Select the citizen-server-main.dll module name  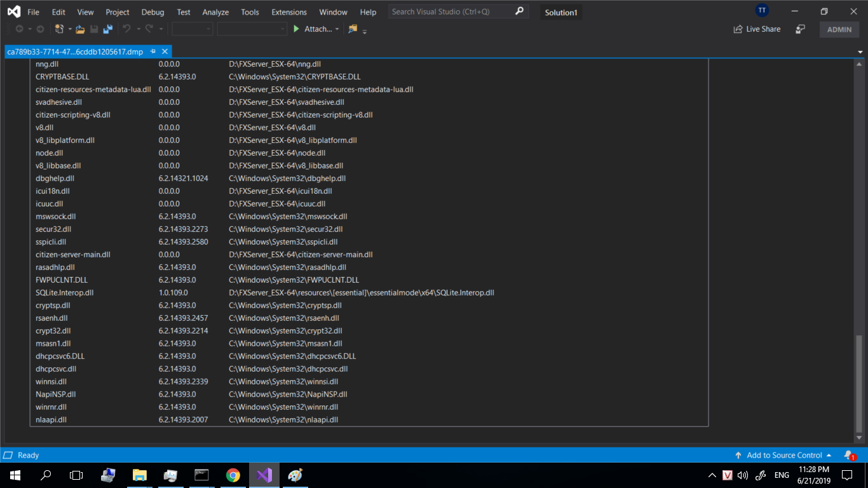coord(73,254)
